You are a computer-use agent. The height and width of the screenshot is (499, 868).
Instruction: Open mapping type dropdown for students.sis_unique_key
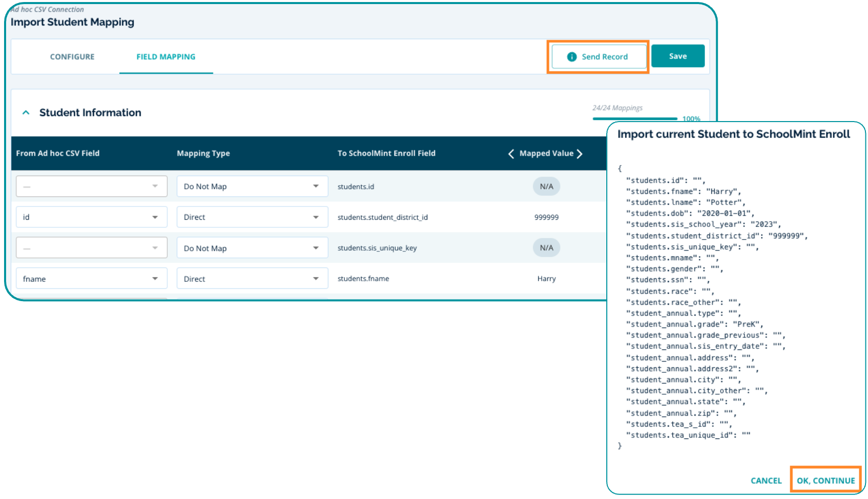252,248
